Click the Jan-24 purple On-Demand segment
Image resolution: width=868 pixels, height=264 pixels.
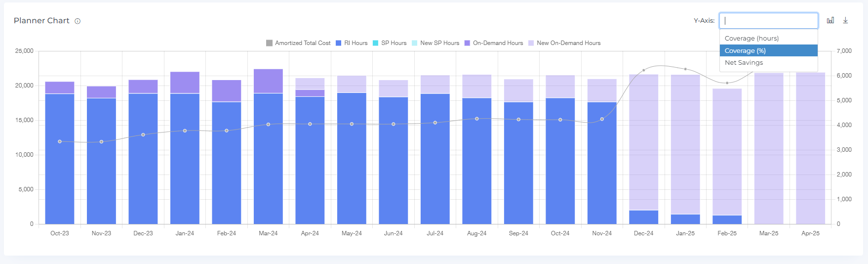click(x=185, y=83)
